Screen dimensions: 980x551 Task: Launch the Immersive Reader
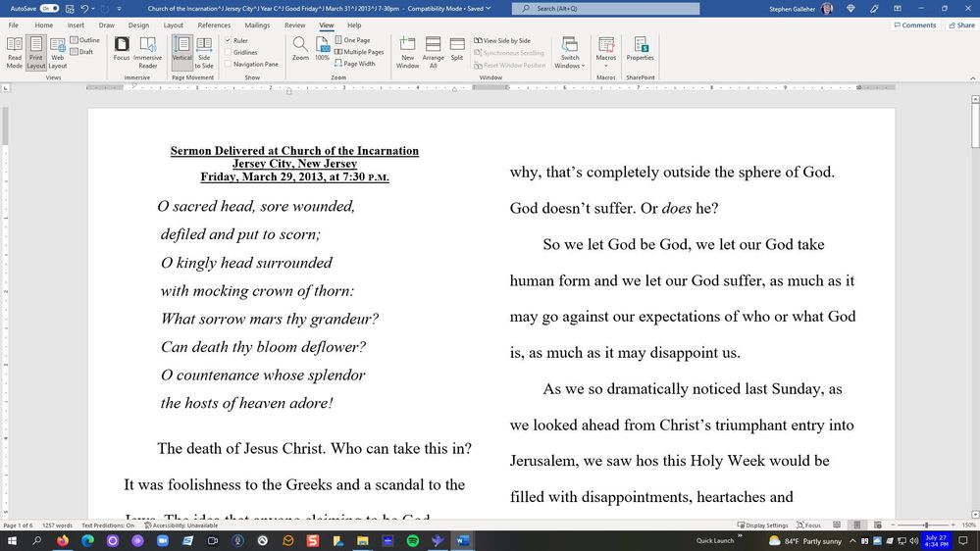tap(148, 51)
